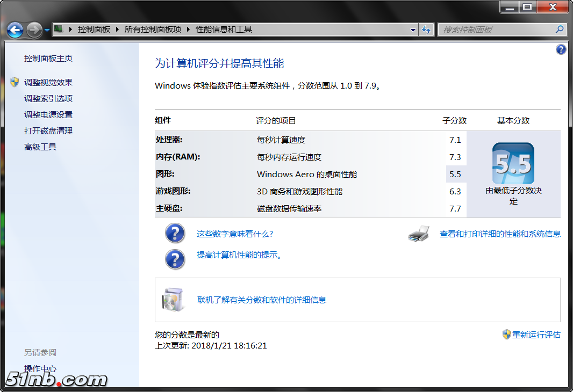Click question icon beside 提高计算机性能的提示

(175, 259)
